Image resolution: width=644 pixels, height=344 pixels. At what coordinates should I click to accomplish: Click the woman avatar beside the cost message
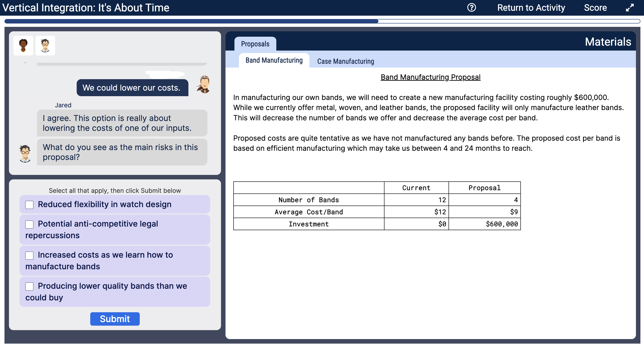click(x=204, y=85)
